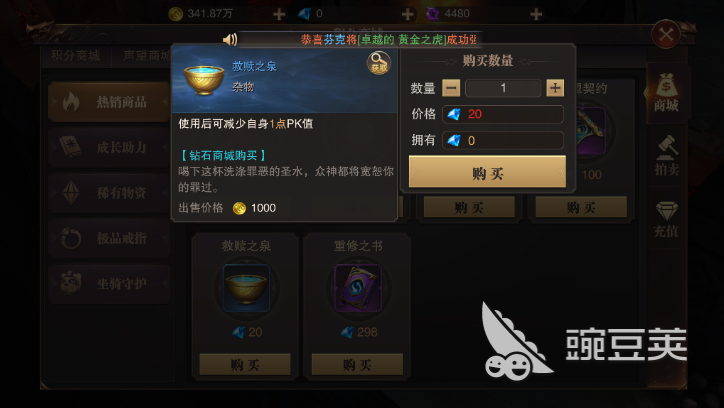Increase purchase quantity with plus button

555,88
